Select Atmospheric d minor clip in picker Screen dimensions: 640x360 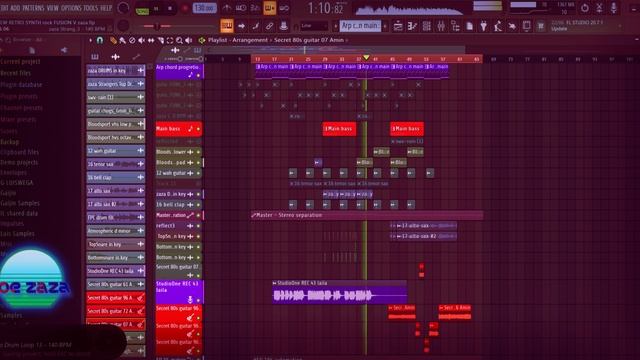tap(116, 231)
